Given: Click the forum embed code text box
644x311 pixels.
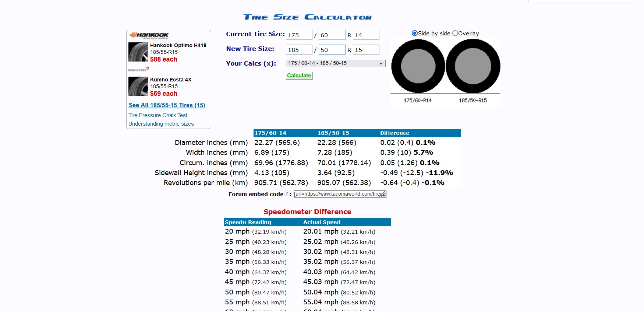Looking at the screenshot, I should pyautogui.click(x=340, y=194).
